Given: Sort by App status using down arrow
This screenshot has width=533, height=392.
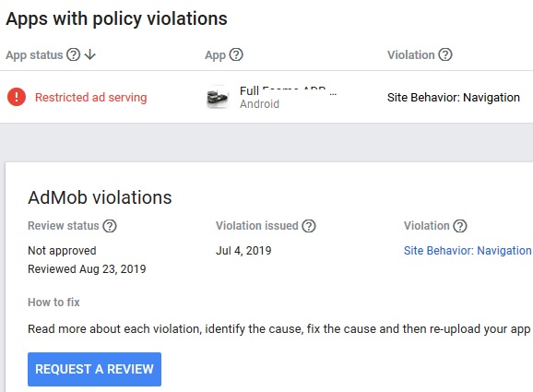Looking at the screenshot, I should [x=90, y=54].
